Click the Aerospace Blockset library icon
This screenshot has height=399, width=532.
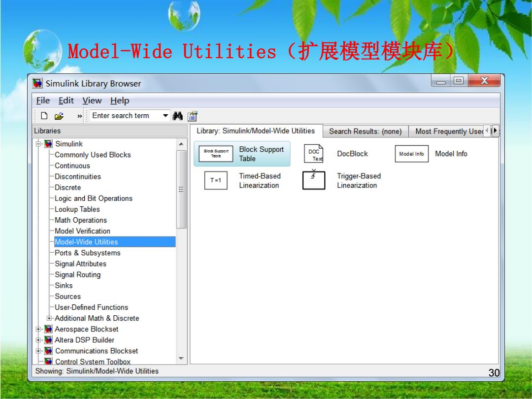click(x=48, y=329)
